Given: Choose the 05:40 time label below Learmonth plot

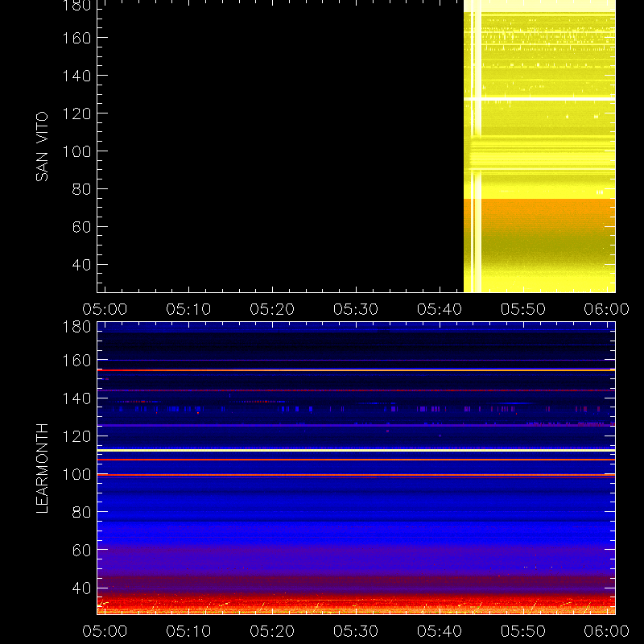Looking at the screenshot, I should coord(440,631).
